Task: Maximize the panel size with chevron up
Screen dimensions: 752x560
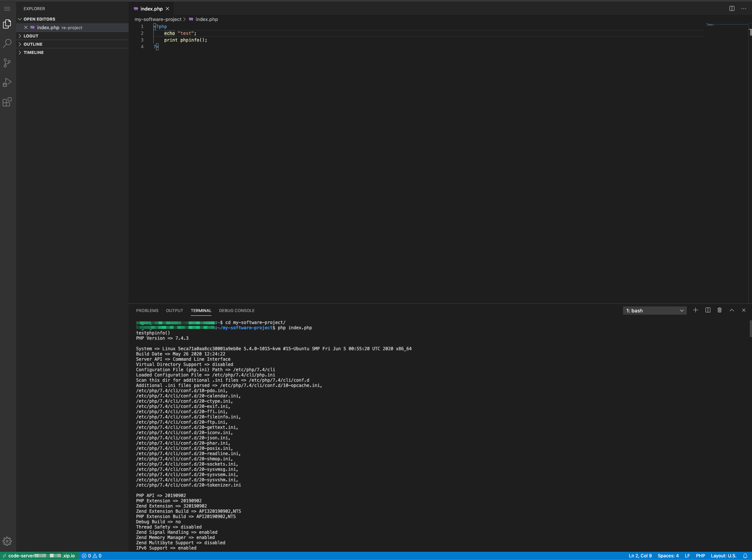Action: coord(732,310)
